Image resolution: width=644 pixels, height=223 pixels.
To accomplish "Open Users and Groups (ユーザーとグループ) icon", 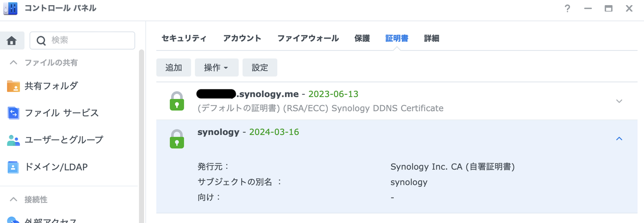I will [13, 140].
